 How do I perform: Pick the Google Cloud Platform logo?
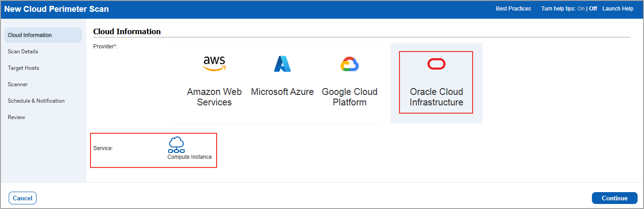click(x=350, y=64)
